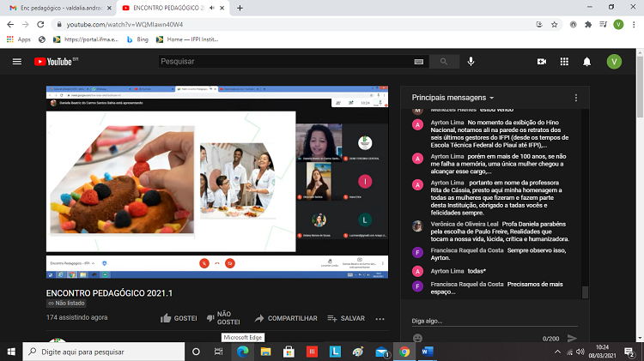The width and height of the screenshot is (644, 361).
Task: Open the YouTube guide hamburger menu
Action: [17, 62]
